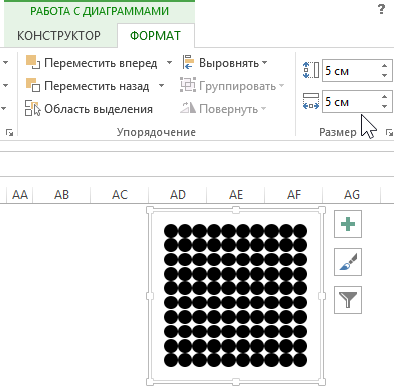The height and width of the screenshot is (387, 394).
Task: Click the Chart Styles brush button
Action: click(348, 262)
